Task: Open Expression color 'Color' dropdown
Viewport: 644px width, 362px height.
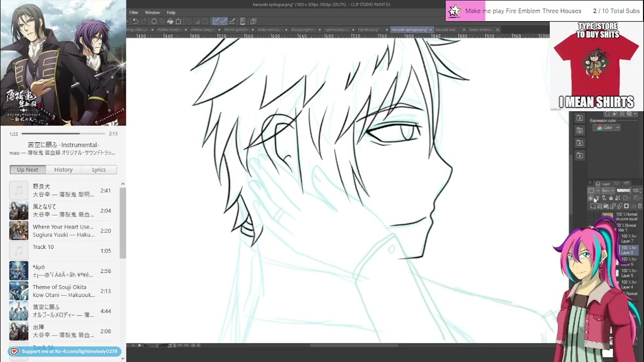Action: coord(607,128)
